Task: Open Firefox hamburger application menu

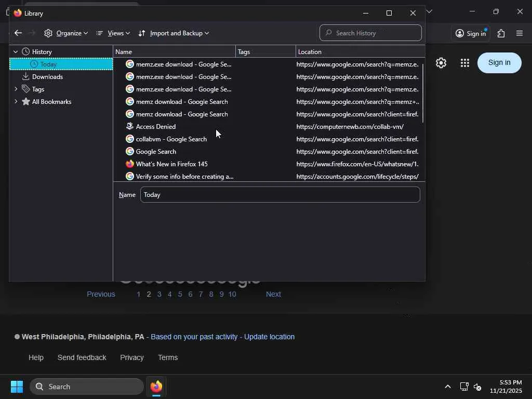Action: [x=520, y=33]
